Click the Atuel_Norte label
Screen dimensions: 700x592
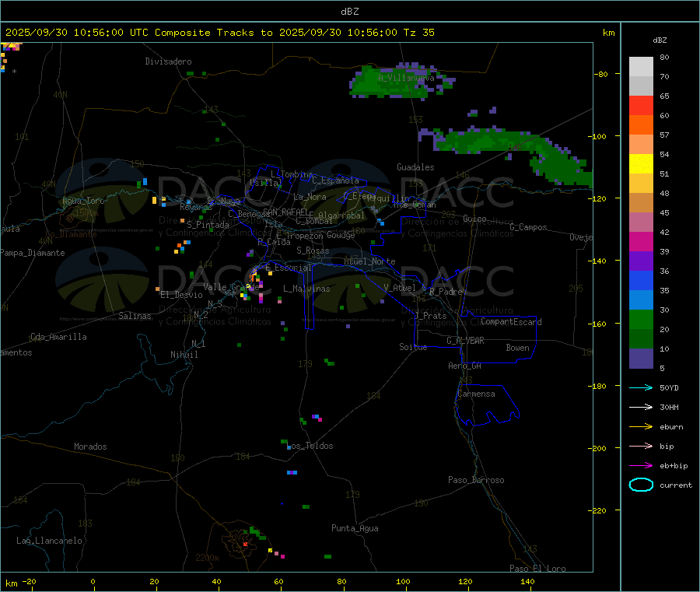[369, 261]
